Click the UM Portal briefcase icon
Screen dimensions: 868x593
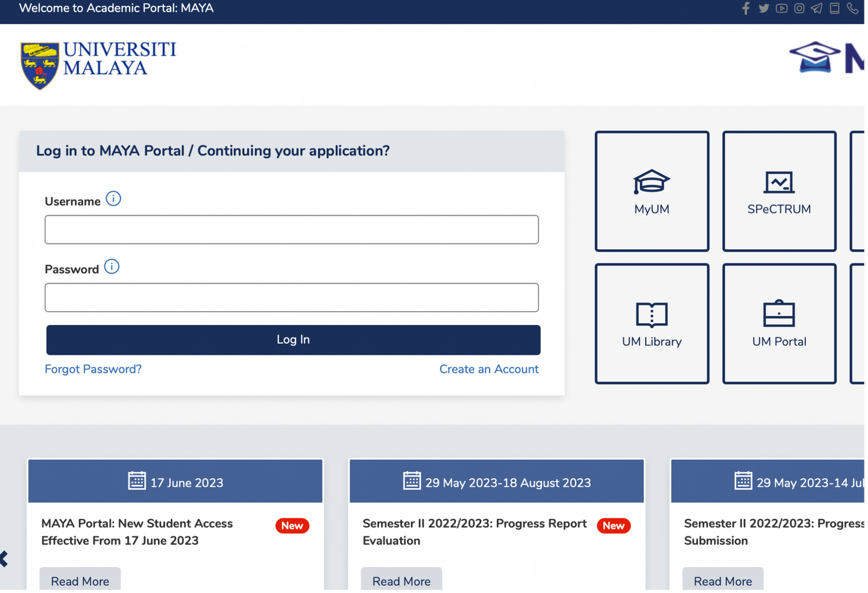click(x=779, y=313)
